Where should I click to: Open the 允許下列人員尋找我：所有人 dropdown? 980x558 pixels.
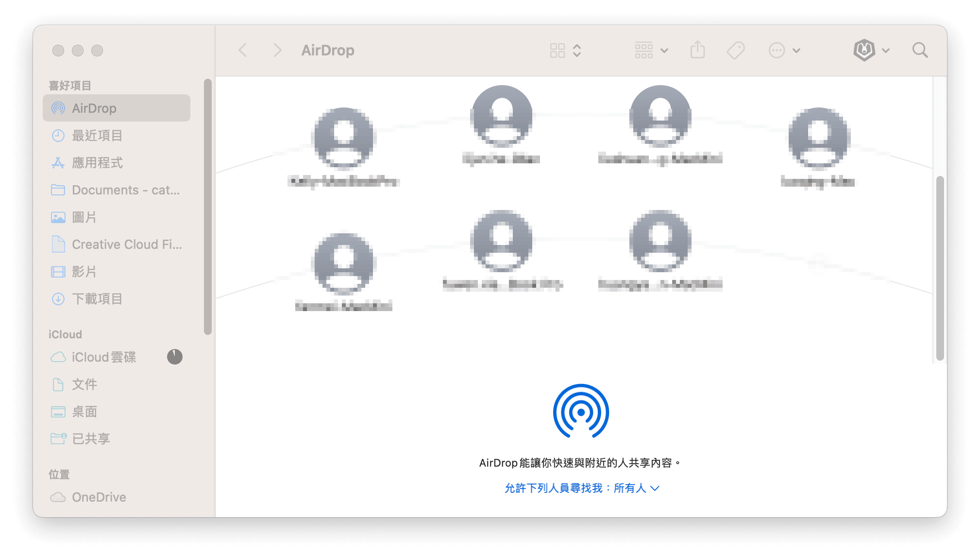coord(582,488)
